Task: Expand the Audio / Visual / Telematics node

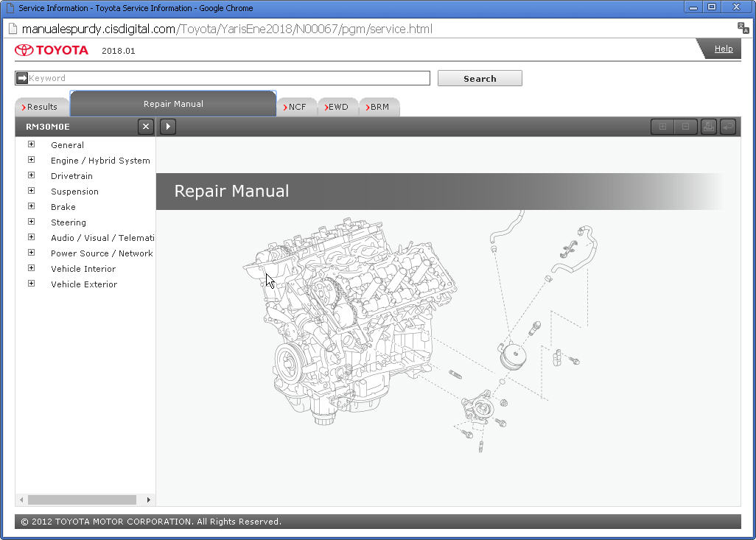Action: (x=32, y=236)
